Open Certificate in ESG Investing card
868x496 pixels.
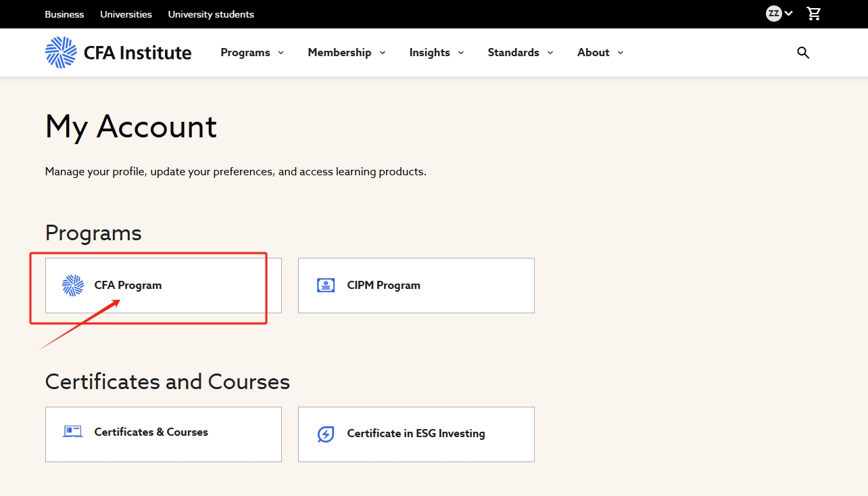(x=416, y=434)
